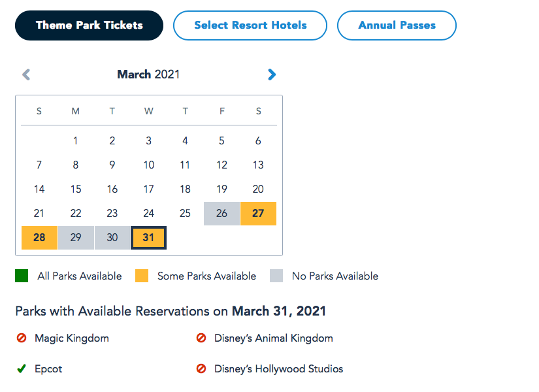Go to previous month with left arrow

pyautogui.click(x=26, y=74)
